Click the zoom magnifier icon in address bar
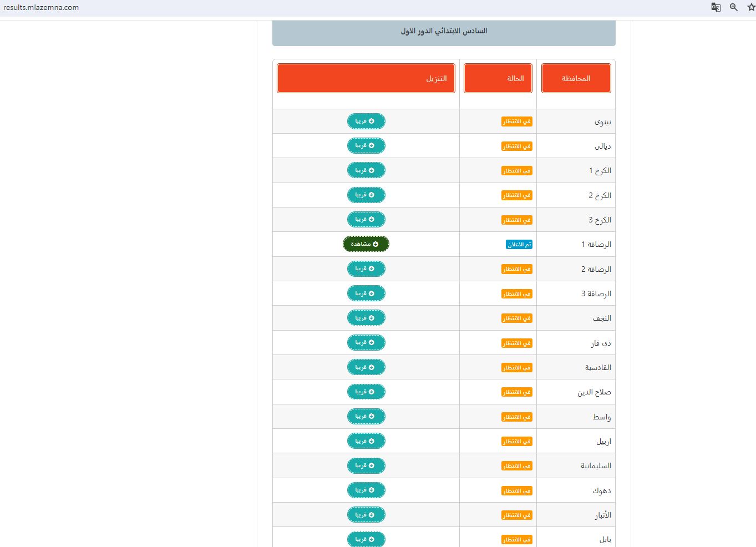756x547 pixels. pyautogui.click(x=733, y=7)
